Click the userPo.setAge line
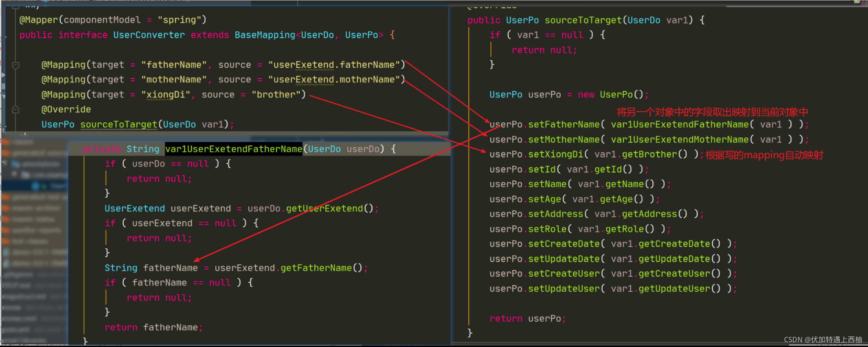This screenshot has width=868, height=347. (575, 199)
